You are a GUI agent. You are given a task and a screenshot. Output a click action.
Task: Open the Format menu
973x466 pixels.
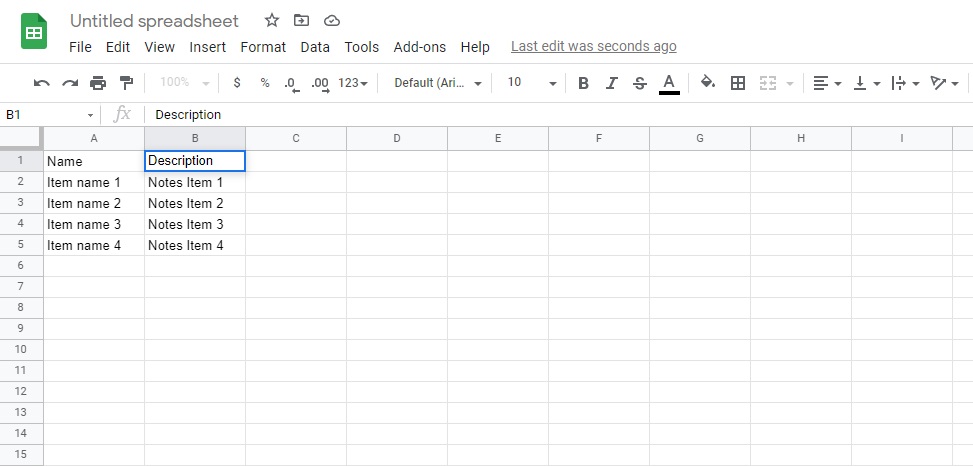point(263,47)
